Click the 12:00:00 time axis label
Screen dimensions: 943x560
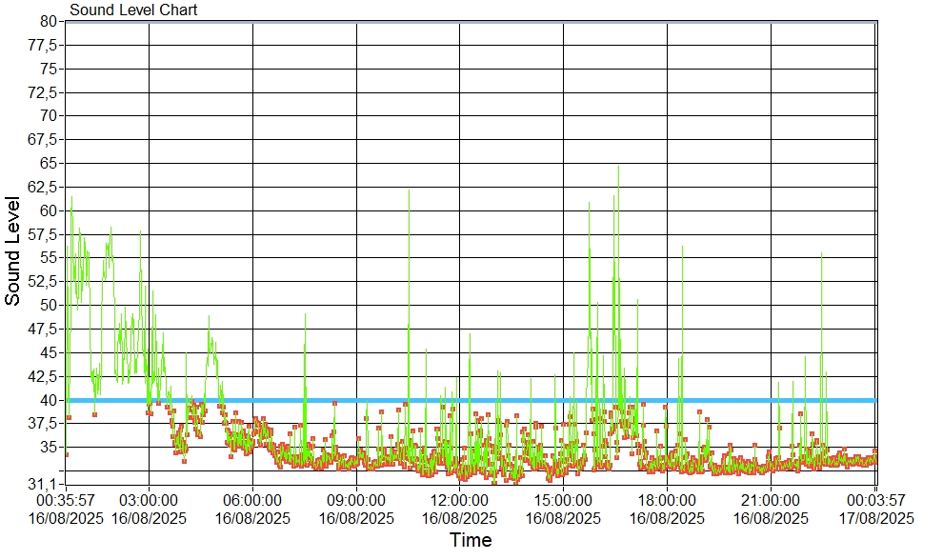click(x=460, y=499)
